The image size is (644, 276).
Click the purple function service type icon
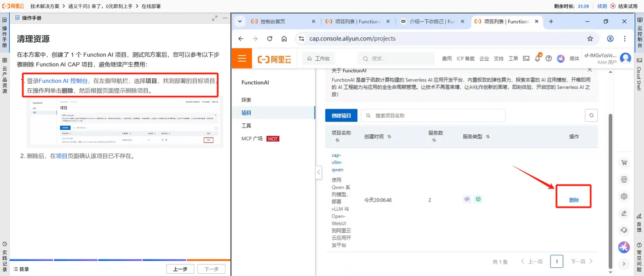click(467, 199)
